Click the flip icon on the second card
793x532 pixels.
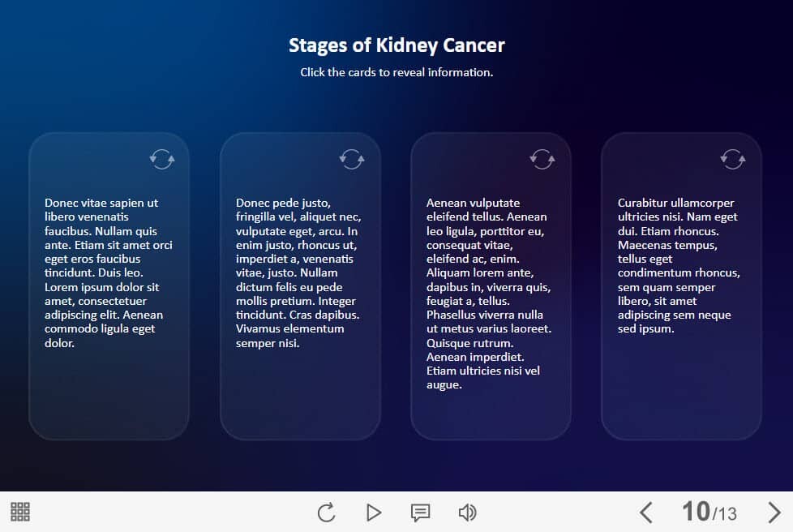tap(352, 159)
